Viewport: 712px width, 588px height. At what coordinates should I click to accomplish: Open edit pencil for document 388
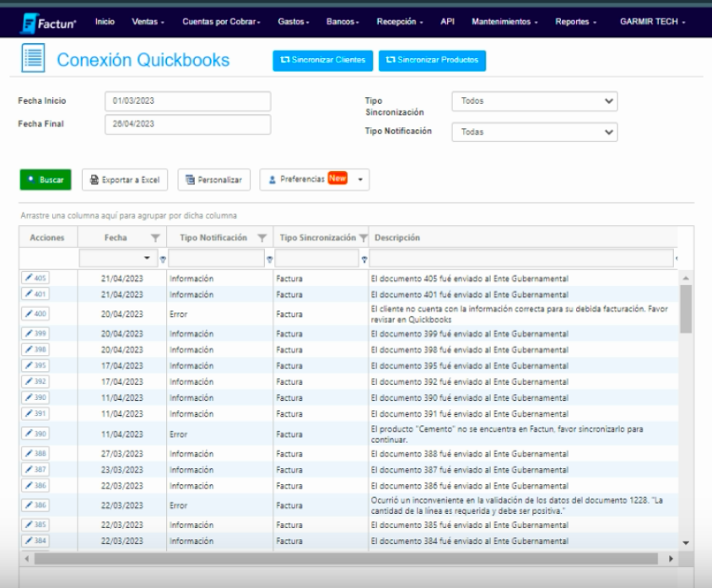pyautogui.click(x=35, y=453)
